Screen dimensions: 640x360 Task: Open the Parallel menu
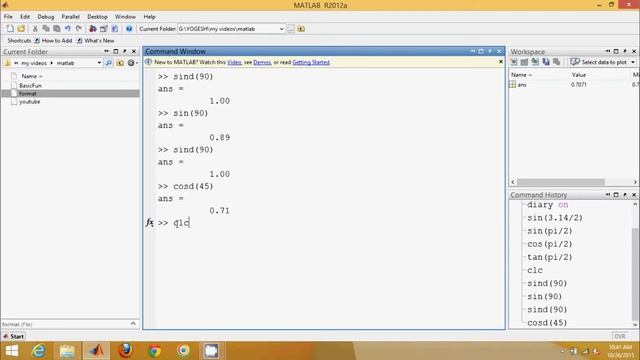(71, 17)
